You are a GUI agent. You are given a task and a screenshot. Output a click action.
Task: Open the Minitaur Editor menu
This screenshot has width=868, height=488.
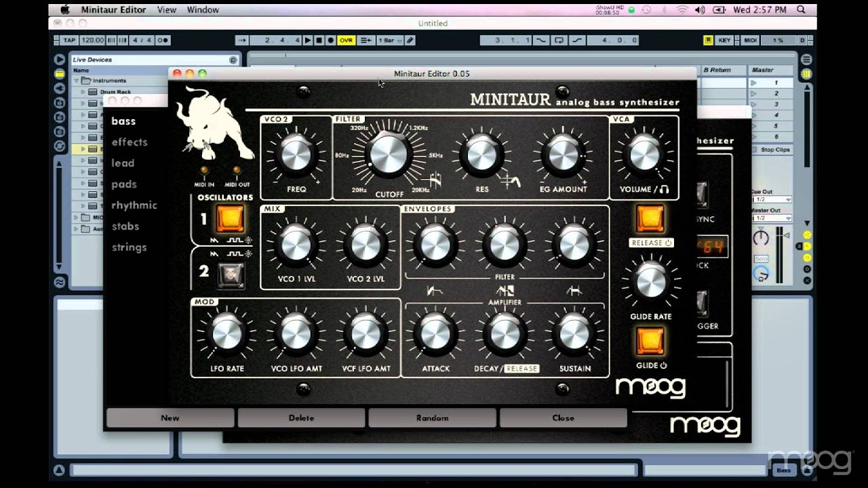(113, 9)
